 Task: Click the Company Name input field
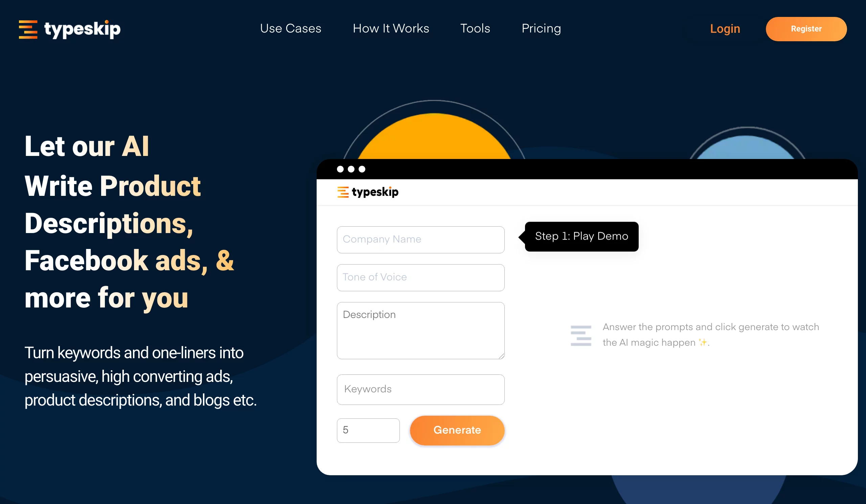(x=420, y=239)
